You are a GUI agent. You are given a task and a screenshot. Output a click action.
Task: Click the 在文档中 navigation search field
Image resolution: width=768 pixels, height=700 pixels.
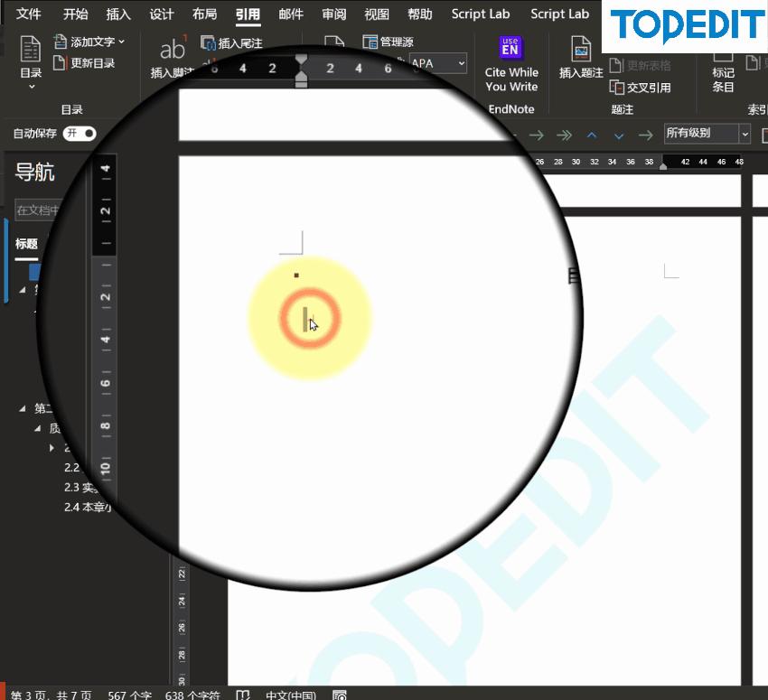[x=38, y=210]
